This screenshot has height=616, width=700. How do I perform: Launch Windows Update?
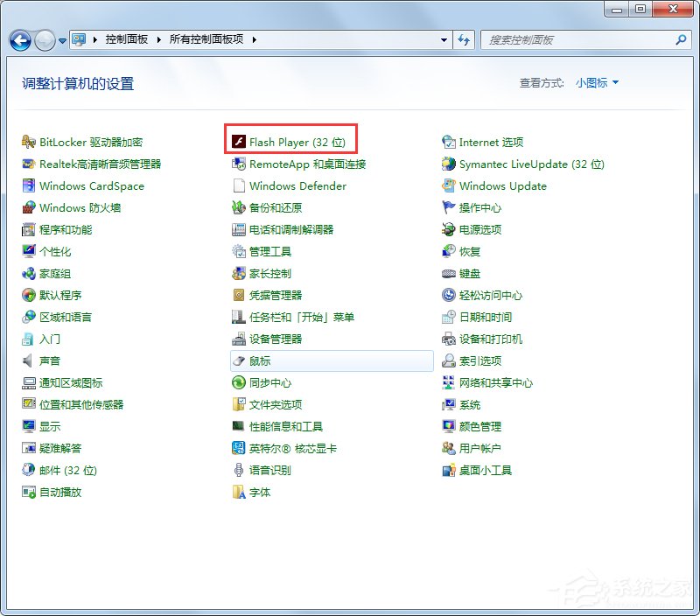[501, 185]
